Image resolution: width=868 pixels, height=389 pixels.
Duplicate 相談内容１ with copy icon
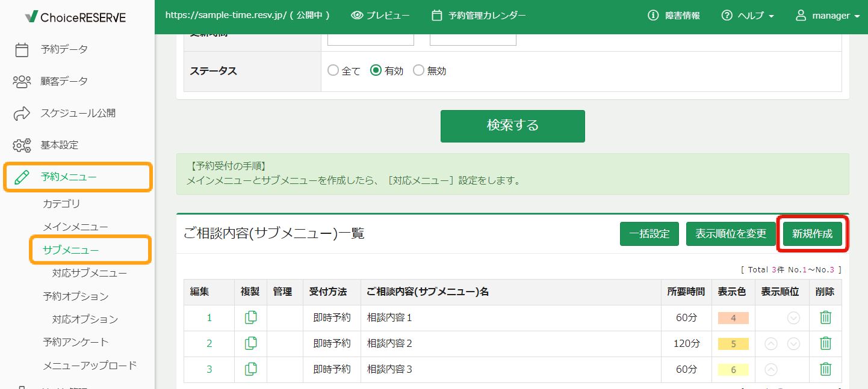(x=251, y=317)
